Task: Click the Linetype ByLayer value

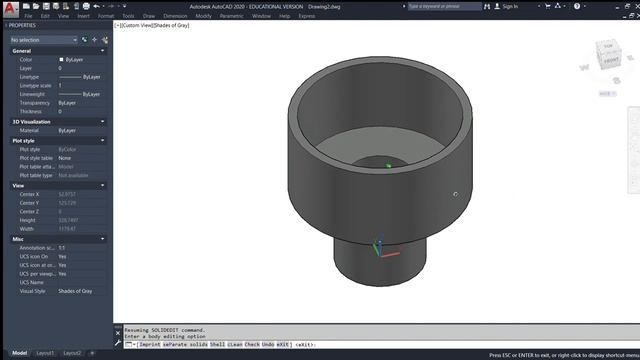Action: coord(80,77)
